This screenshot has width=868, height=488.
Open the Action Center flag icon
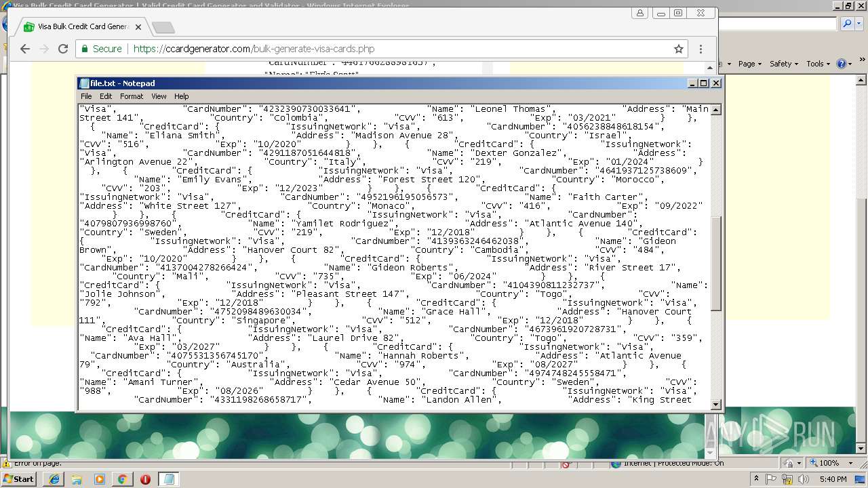coord(771,479)
